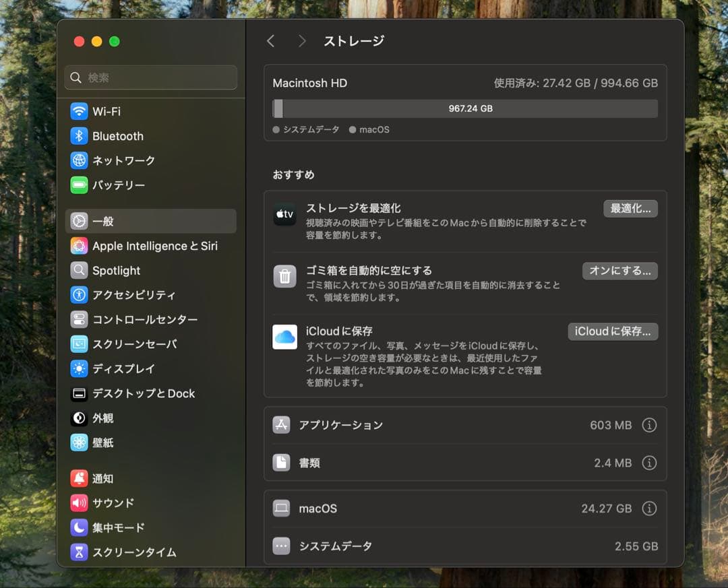Select the バッテリー battery icon
This screenshot has height=588, width=728.
pos(79,185)
